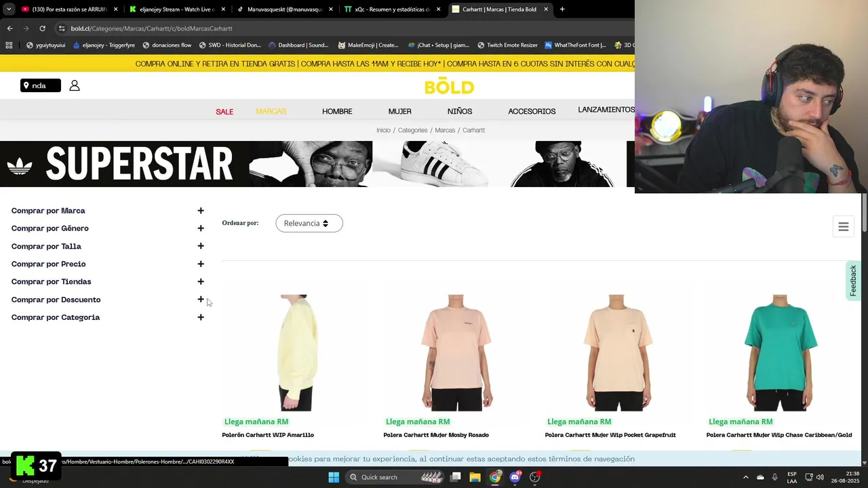Image resolution: width=868 pixels, height=488 pixels.
Task: Click the Superstar adidas banner
Action: tap(317, 164)
